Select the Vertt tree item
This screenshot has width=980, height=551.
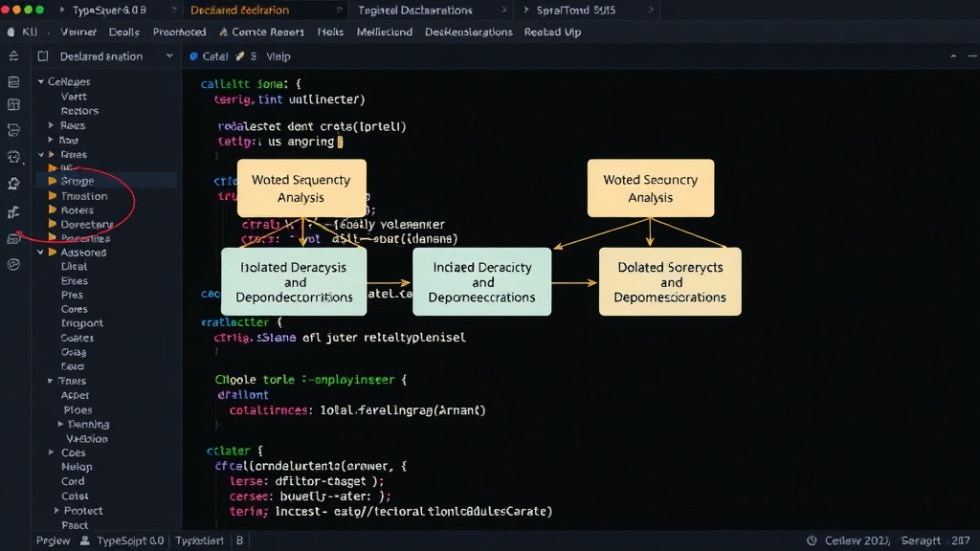(x=74, y=97)
